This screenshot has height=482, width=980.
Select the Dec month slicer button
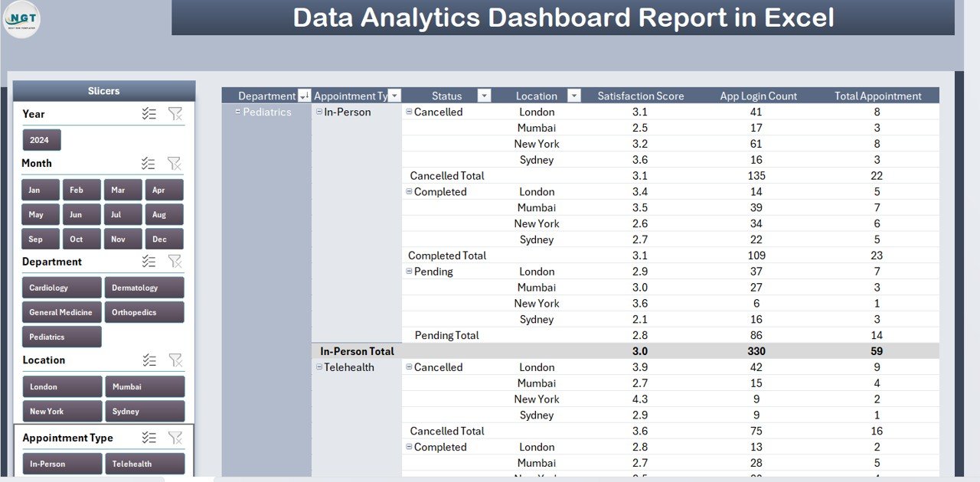click(x=164, y=239)
